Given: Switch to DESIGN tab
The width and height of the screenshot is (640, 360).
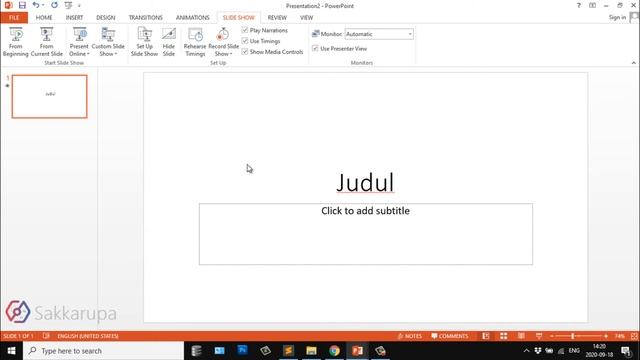Looking at the screenshot, I should coord(106,18).
